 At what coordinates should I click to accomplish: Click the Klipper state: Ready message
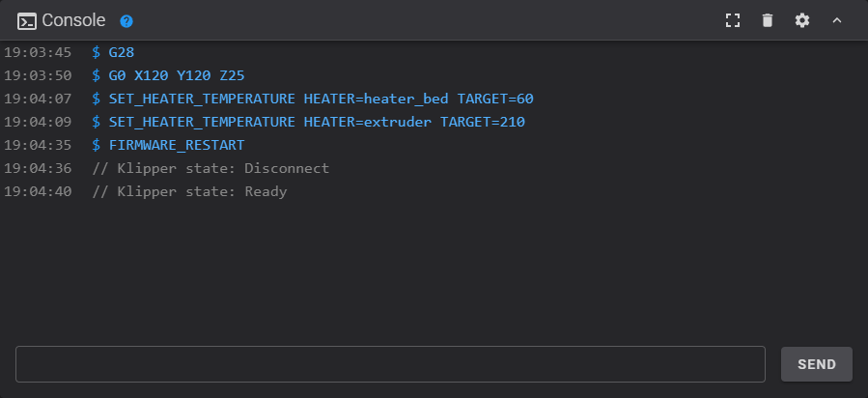click(189, 191)
